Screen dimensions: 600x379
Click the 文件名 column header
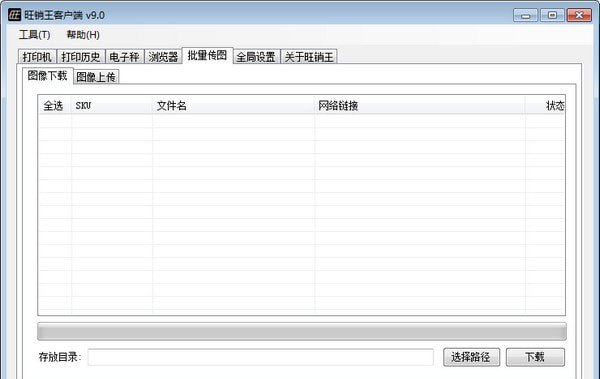point(233,105)
